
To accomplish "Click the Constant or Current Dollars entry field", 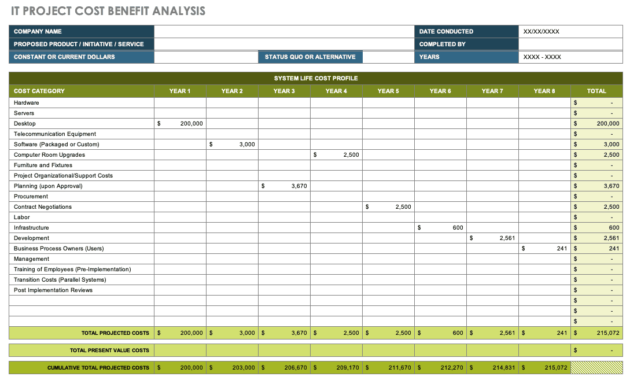I will [206, 57].
